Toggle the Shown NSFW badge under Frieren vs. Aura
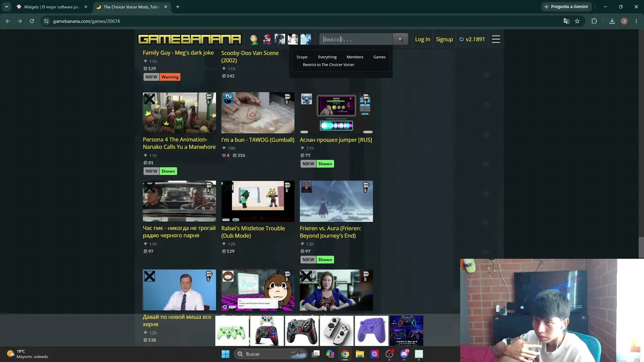The image size is (644, 362). [x=325, y=260]
